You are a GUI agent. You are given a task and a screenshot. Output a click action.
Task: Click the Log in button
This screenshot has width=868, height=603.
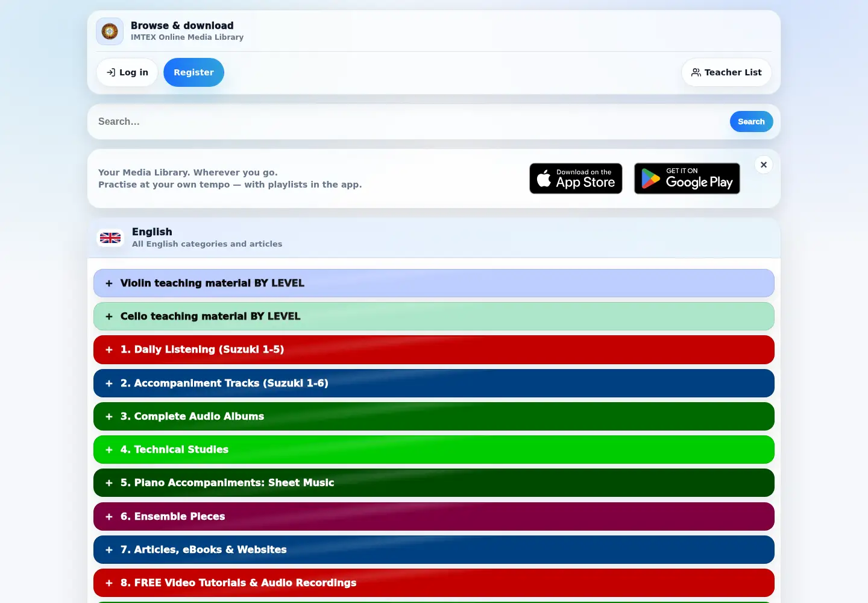click(127, 72)
